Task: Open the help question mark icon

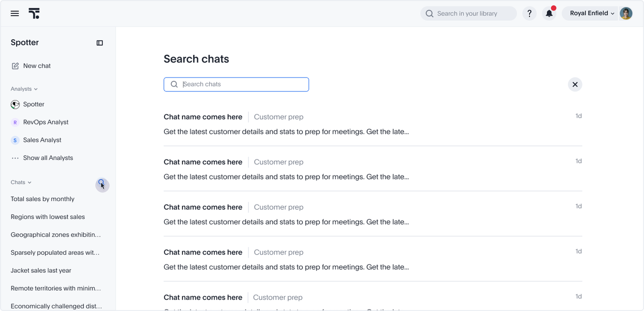Action: [529, 13]
